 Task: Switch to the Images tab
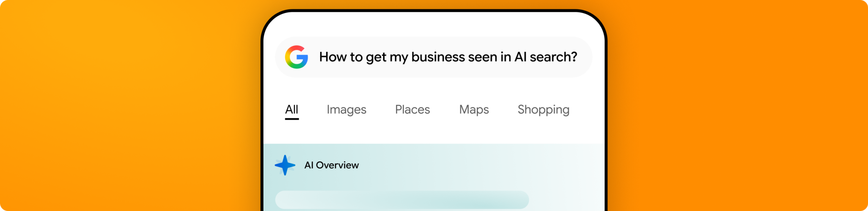click(x=346, y=110)
